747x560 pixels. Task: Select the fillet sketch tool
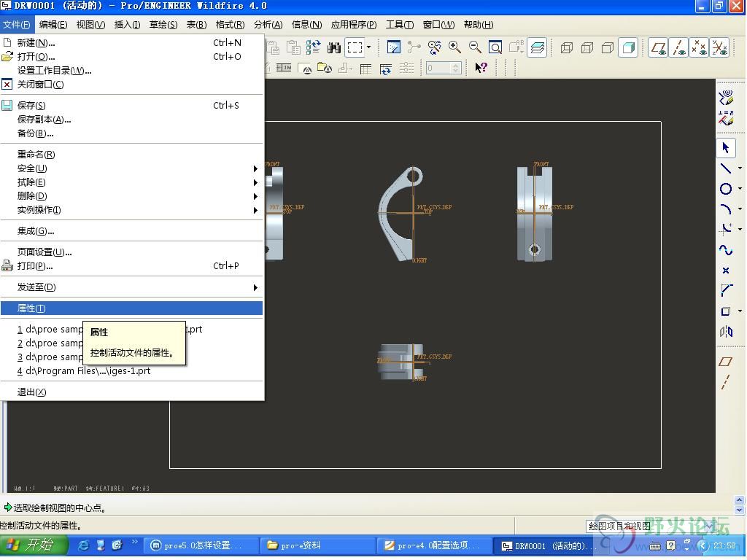[x=725, y=229]
